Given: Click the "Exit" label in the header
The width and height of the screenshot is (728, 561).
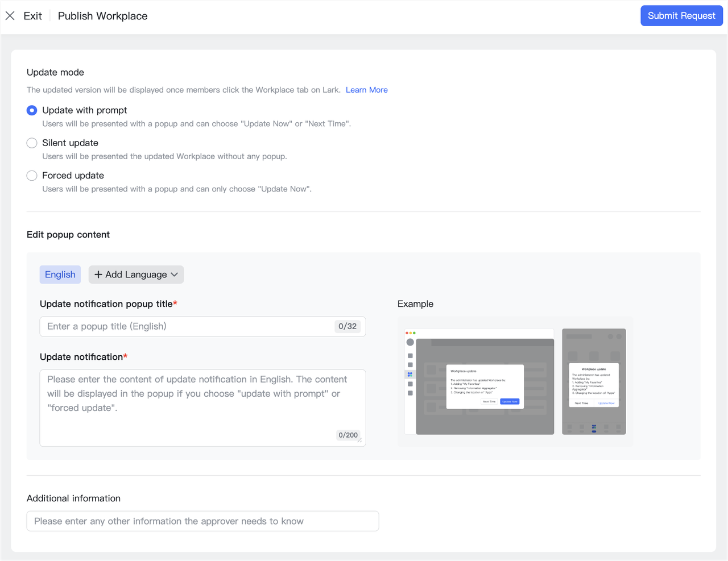Looking at the screenshot, I should coord(32,15).
